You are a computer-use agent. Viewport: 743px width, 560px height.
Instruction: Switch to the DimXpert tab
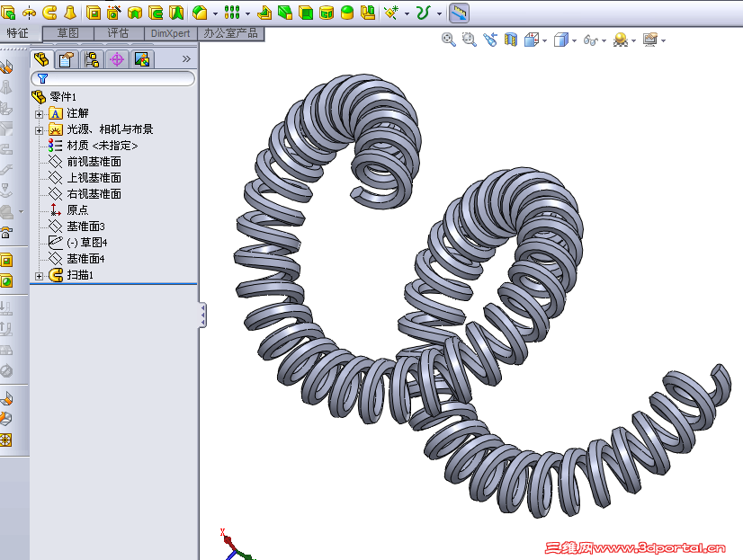click(170, 33)
